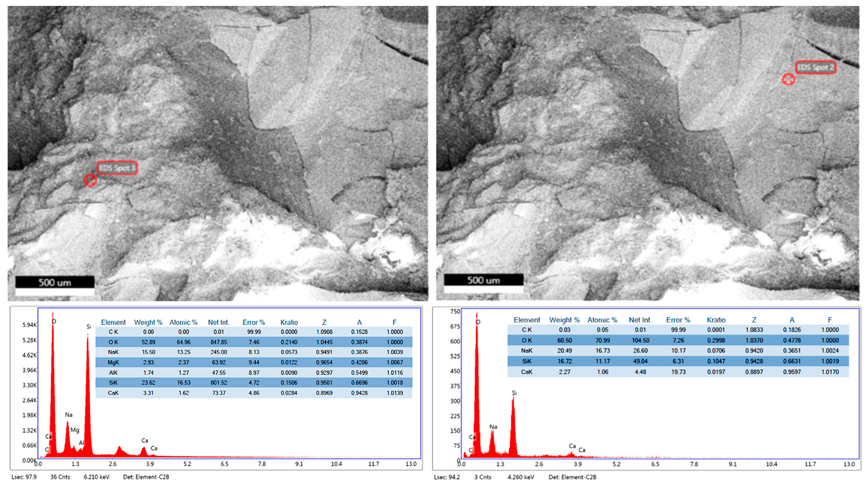868x486 pixels.
Task: Click the EDS Spot 2 crosshair marker
Action: click(788, 79)
